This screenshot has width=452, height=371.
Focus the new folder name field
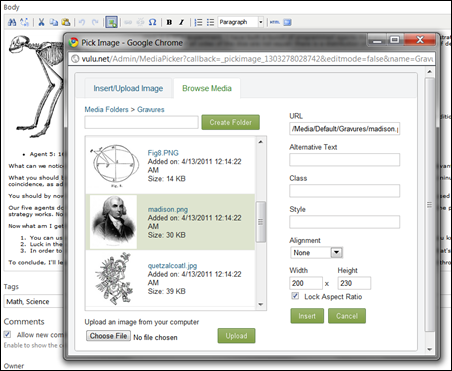click(x=141, y=122)
